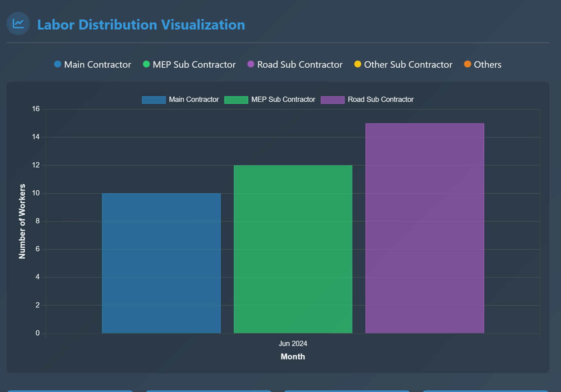Click the 16 tick on the y-axis

36,109
